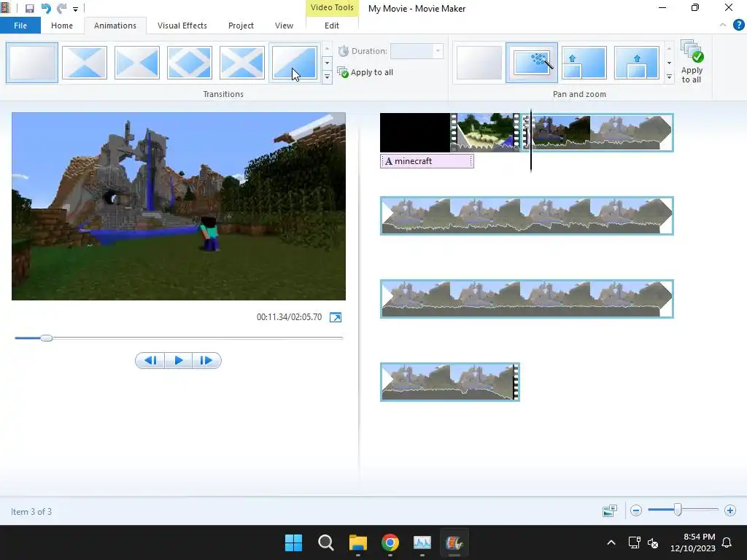This screenshot has width=747, height=560.
Task: Collapse the ribbon with chevron icon
Action: click(723, 25)
